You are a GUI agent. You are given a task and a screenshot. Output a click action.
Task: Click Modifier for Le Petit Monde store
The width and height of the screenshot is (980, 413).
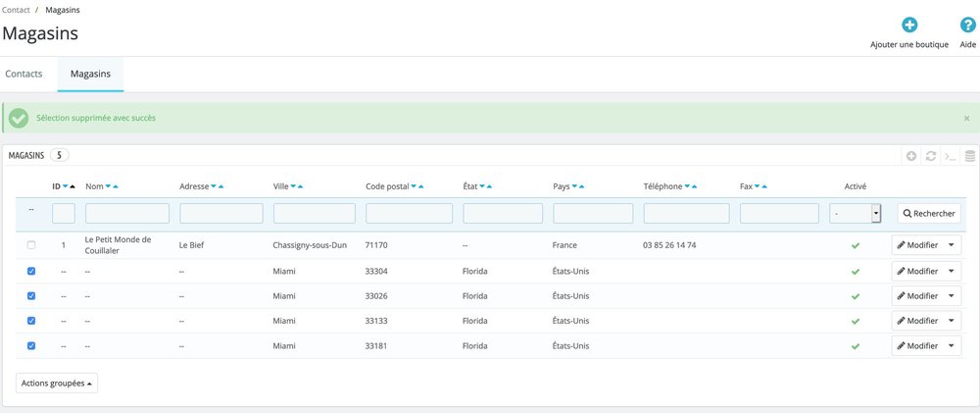tap(917, 245)
